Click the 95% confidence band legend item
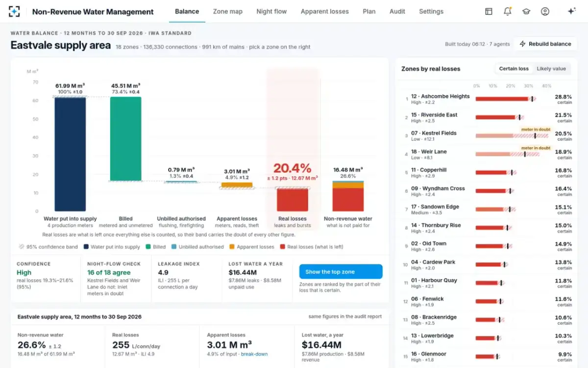 point(48,247)
